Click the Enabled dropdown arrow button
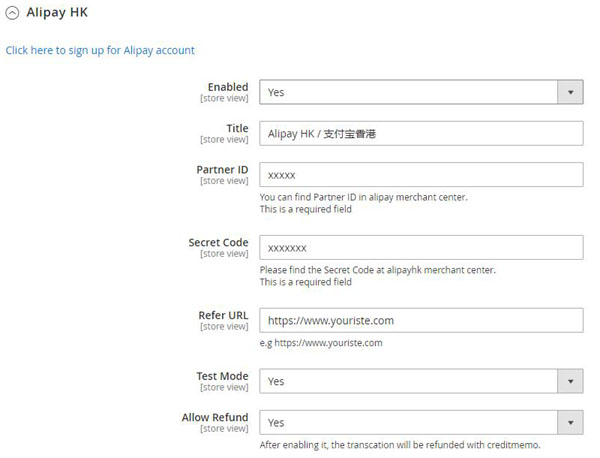600x458 pixels. [570, 92]
